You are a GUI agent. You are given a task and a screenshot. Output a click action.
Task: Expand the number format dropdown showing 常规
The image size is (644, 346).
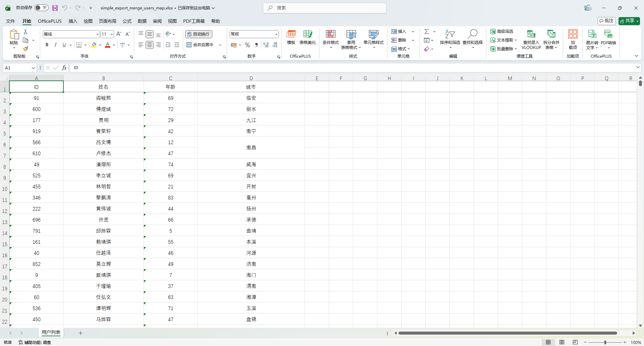276,34
